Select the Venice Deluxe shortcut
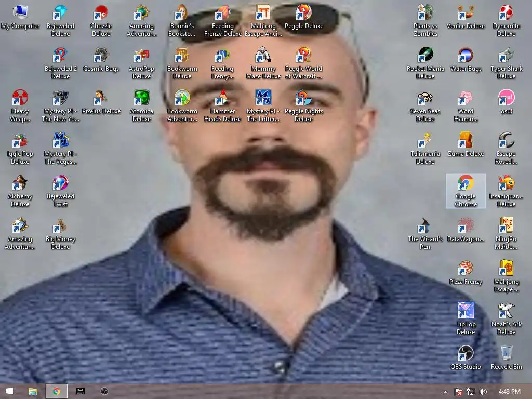 click(x=465, y=17)
